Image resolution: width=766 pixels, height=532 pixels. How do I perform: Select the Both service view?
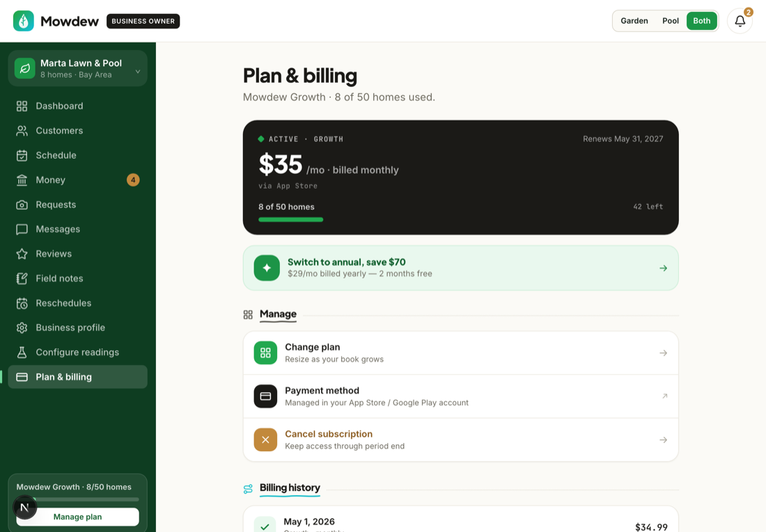701,21
